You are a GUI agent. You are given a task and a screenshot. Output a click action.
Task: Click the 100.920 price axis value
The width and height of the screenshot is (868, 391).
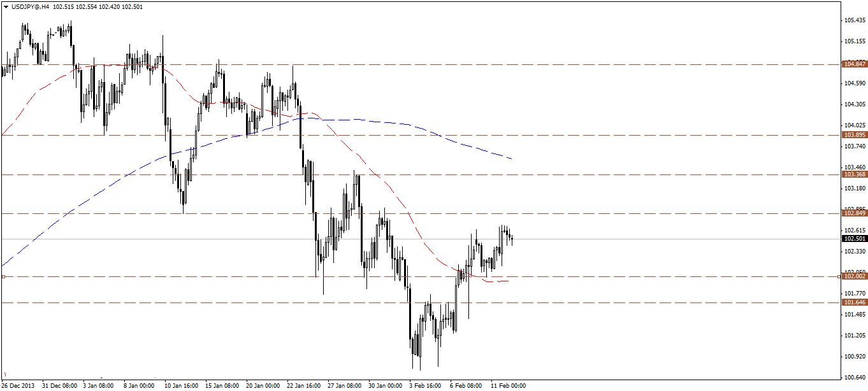(855, 357)
